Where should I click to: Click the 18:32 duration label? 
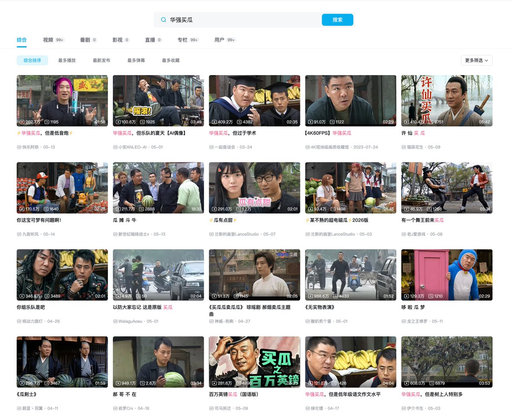click(196, 209)
